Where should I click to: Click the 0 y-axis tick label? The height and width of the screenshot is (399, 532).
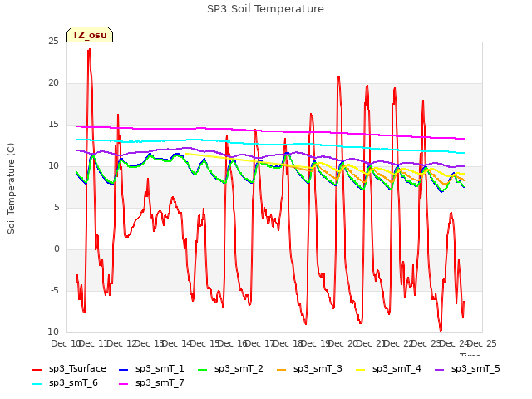point(57,249)
